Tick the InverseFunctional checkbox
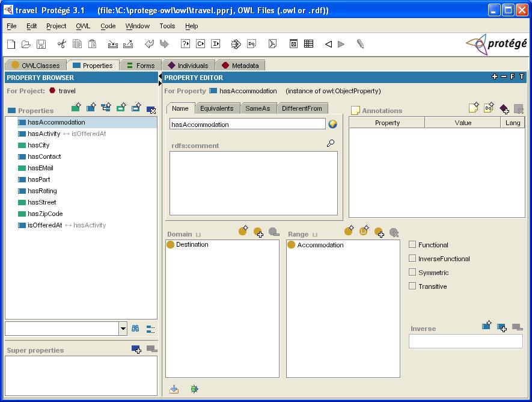 point(412,258)
